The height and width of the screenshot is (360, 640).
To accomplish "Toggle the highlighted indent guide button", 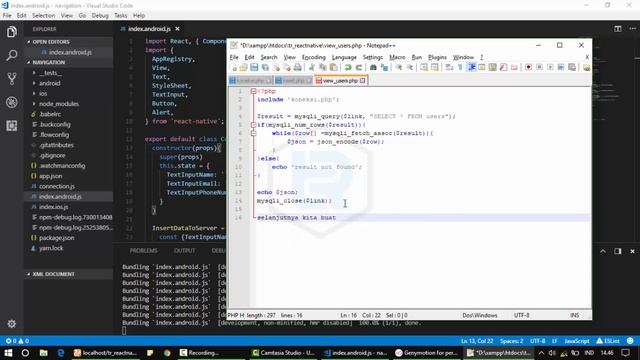I will click(x=471, y=67).
